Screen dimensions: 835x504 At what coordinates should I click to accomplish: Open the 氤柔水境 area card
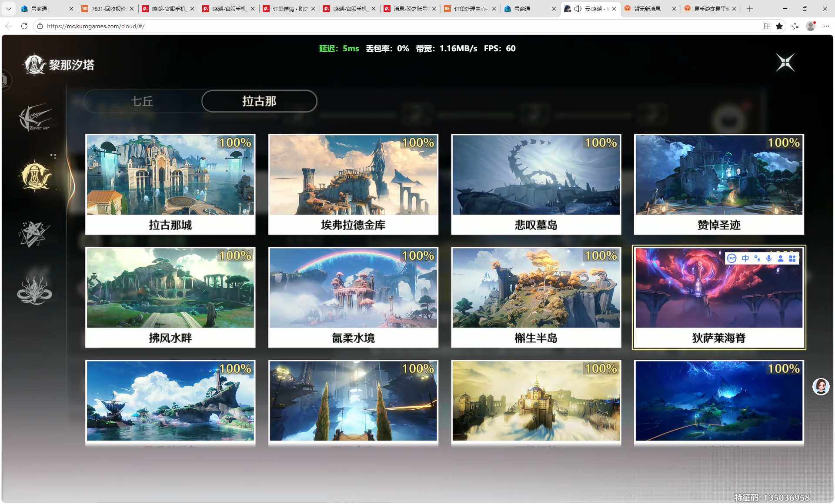(353, 297)
